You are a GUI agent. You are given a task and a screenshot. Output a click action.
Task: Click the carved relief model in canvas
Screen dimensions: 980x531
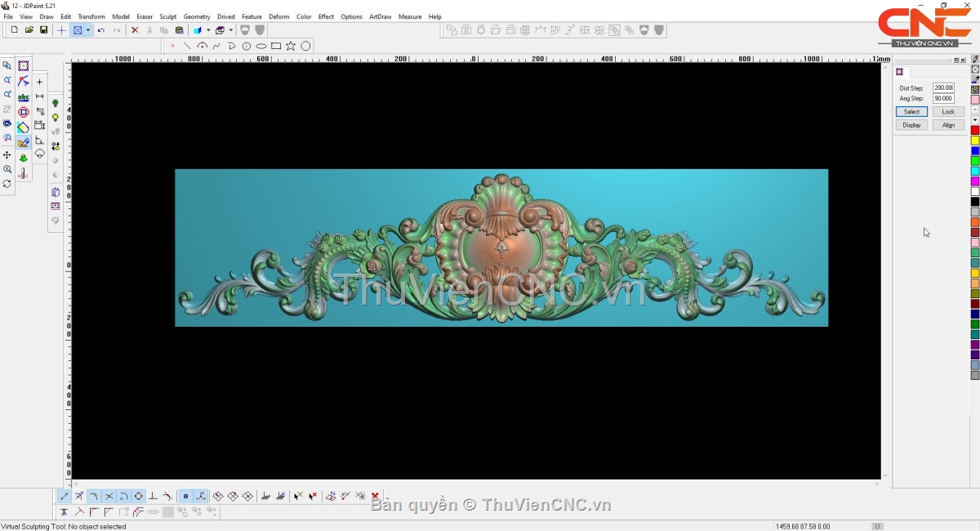click(501, 248)
